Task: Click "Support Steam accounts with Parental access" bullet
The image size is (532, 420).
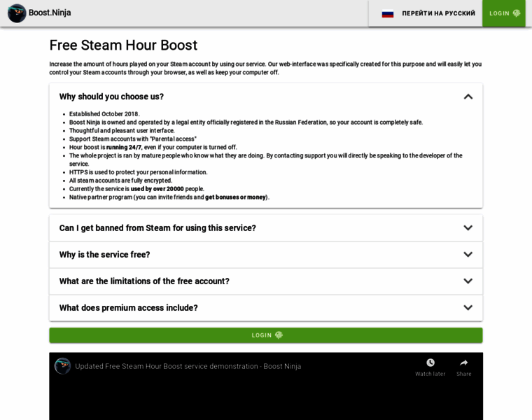Action: tap(133, 139)
